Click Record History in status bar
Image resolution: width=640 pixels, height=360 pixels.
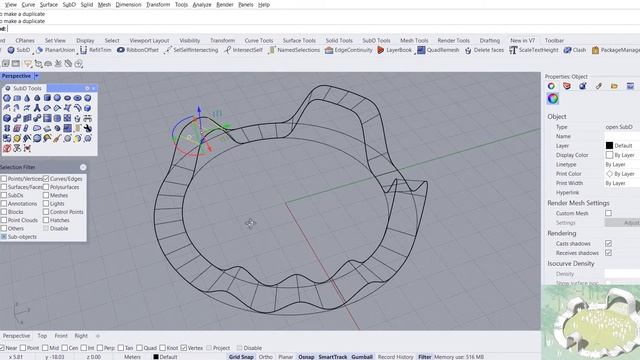396,357
